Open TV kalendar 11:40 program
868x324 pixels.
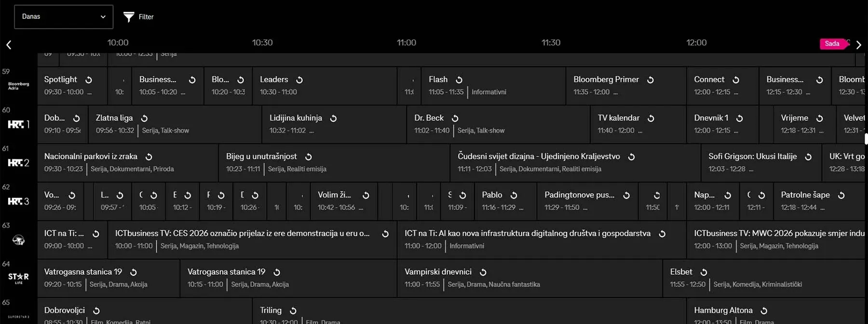[x=638, y=125]
